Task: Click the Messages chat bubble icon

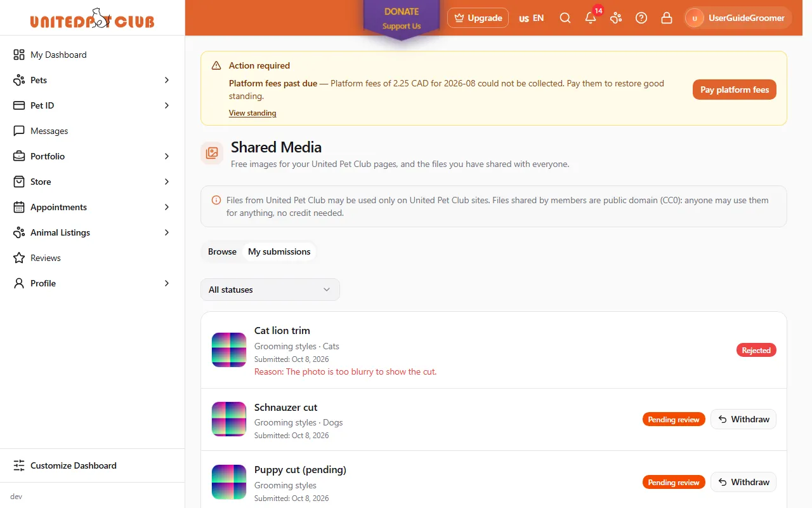Action: (19, 131)
